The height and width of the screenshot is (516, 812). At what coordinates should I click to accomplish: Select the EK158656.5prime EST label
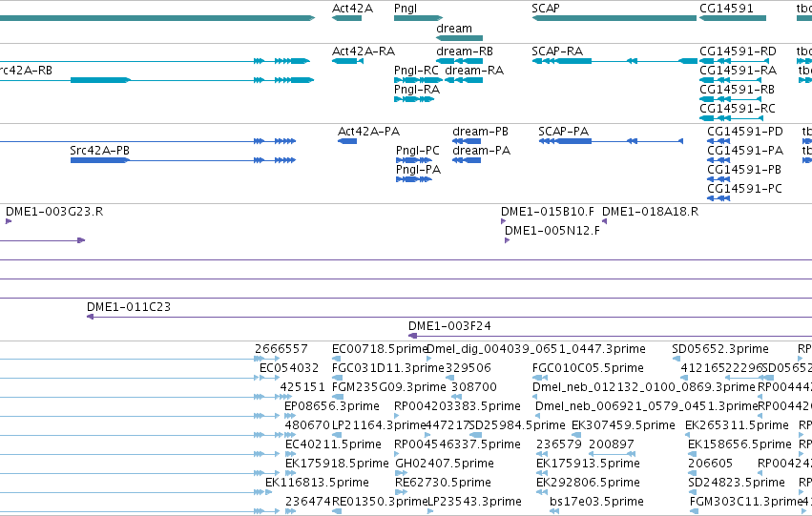[x=739, y=444]
